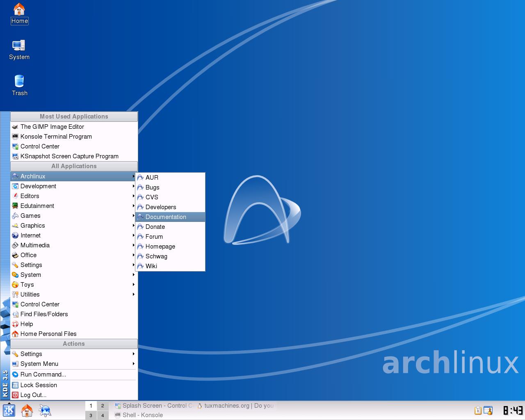Open Run Command... dialog
This screenshot has width=525, height=420.
click(x=74, y=374)
